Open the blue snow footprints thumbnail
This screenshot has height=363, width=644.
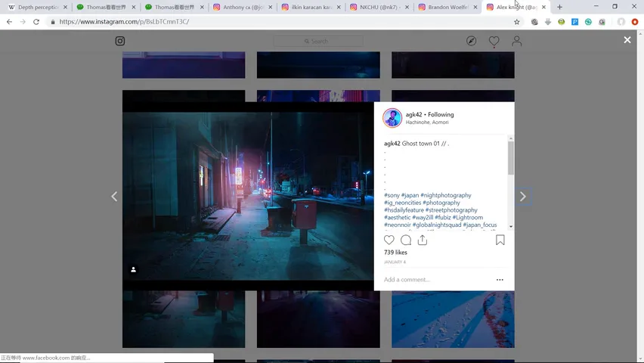pyautogui.click(x=453, y=319)
